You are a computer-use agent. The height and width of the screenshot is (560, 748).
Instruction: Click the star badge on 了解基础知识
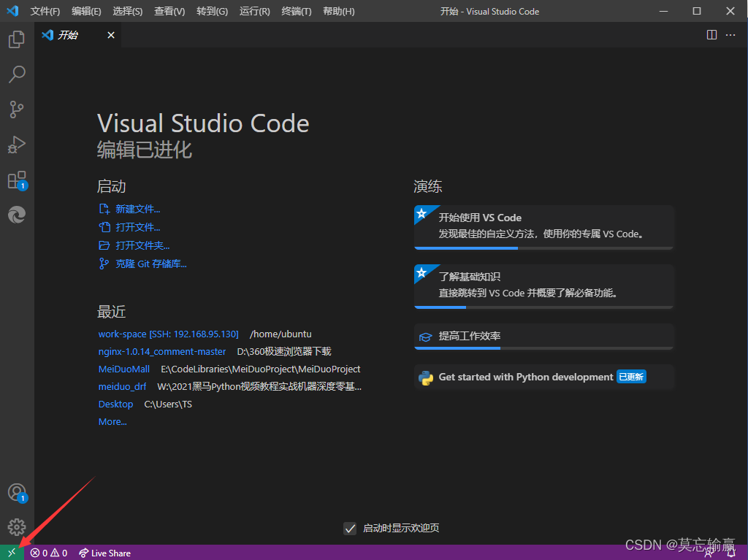coord(421,272)
